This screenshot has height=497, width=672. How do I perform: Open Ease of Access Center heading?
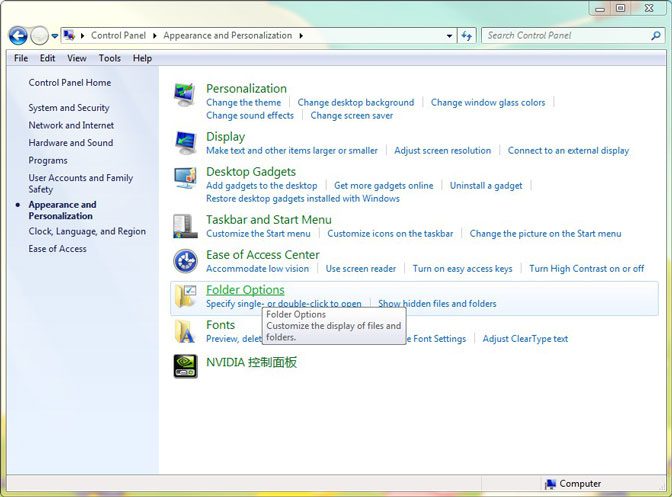click(263, 255)
